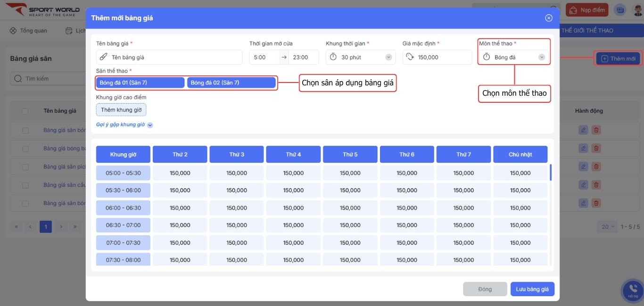
Task: Open the Tổng quan menu item
Action: coord(28,31)
